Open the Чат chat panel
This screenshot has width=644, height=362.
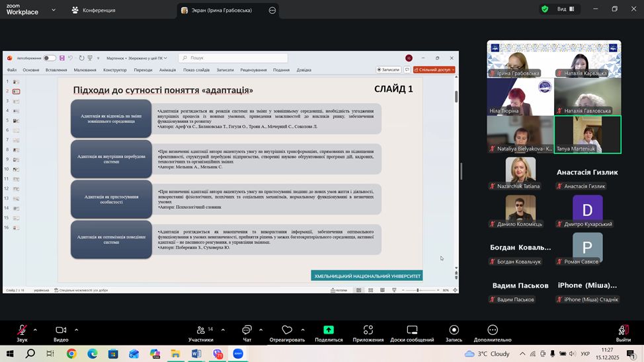point(247,332)
